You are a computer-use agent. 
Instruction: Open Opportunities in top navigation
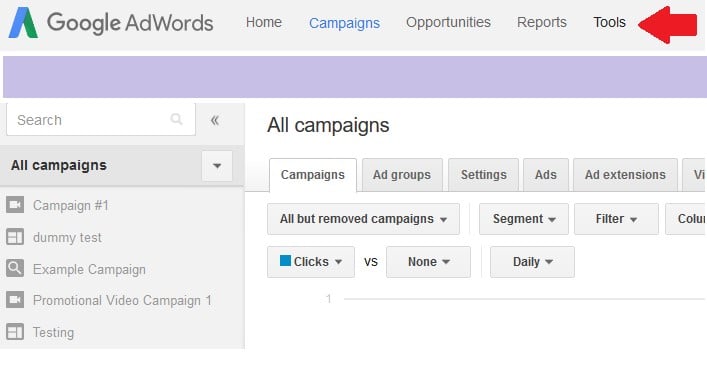tap(448, 22)
